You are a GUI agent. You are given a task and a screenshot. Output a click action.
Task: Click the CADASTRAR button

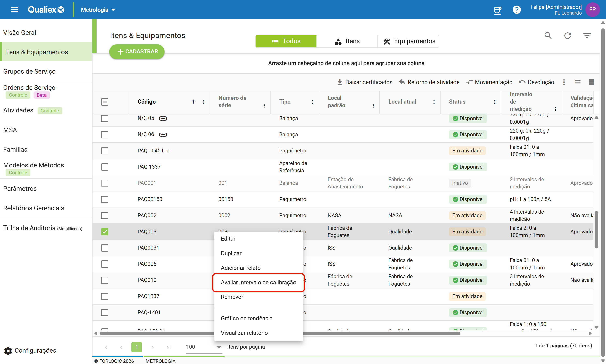point(137,52)
